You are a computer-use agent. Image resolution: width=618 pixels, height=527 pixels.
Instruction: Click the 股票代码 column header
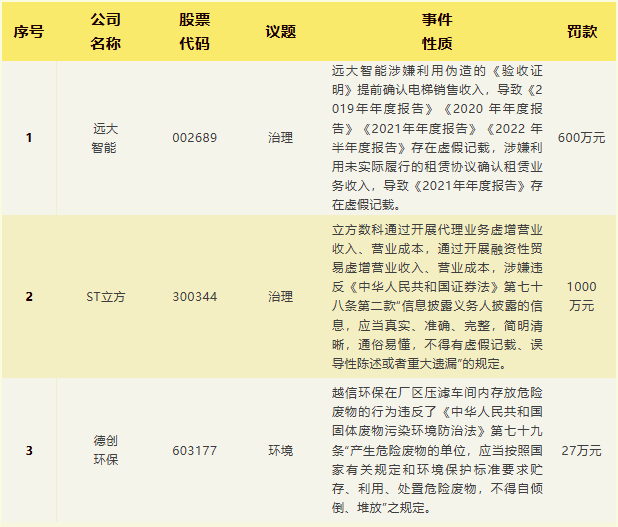[194, 31]
